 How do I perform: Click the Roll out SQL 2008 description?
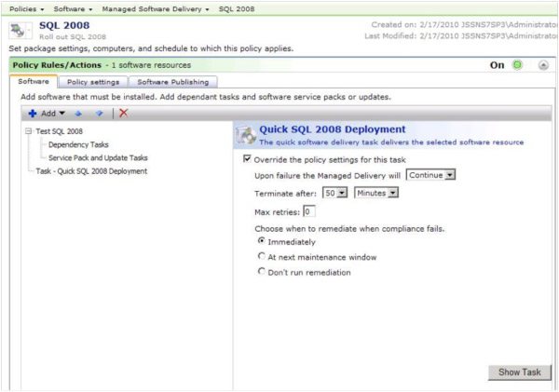pos(73,36)
